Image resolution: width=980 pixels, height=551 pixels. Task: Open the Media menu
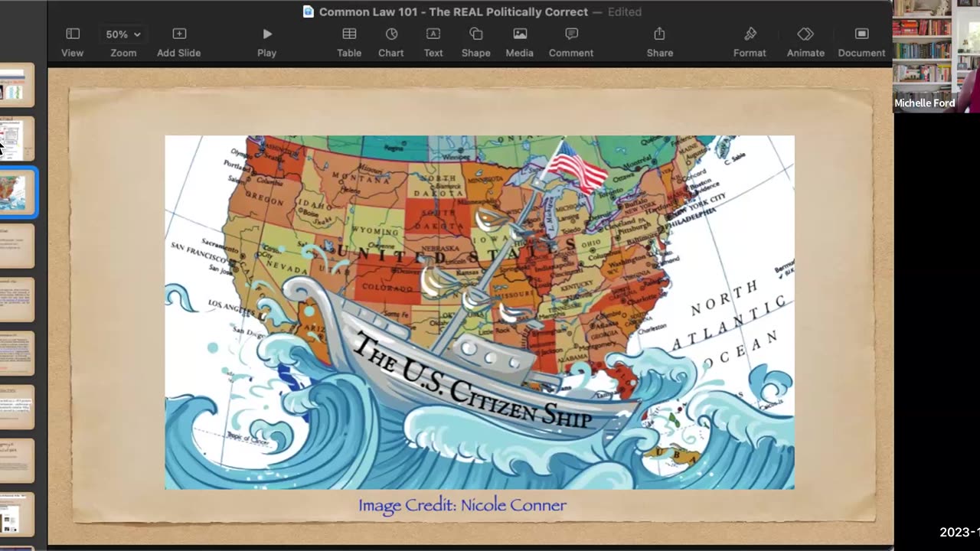(519, 42)
